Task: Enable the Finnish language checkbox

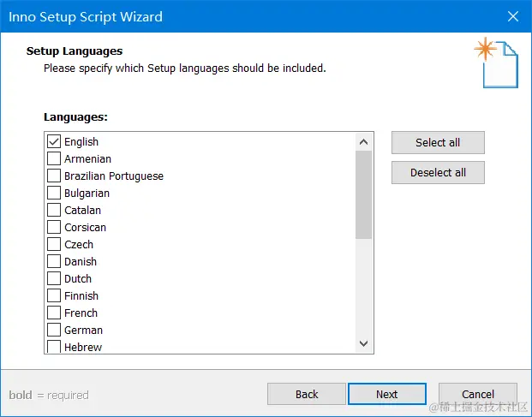Action: [x=54, y=295]
